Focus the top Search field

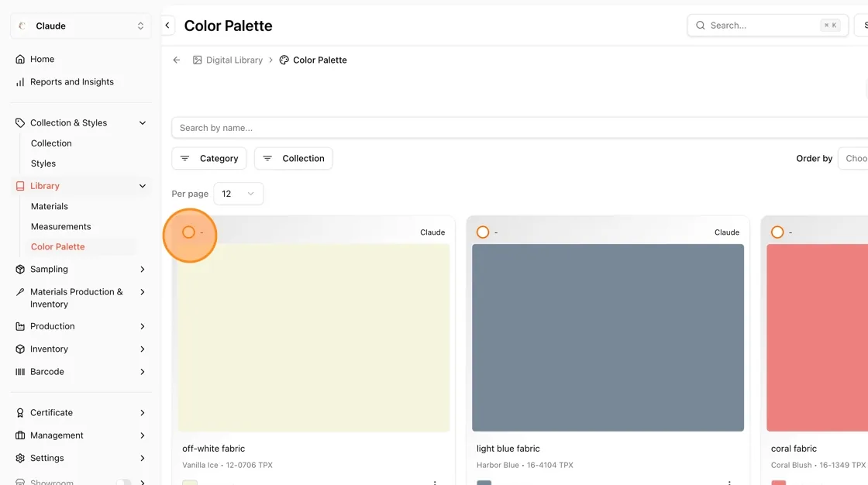(x=768, y=26)
